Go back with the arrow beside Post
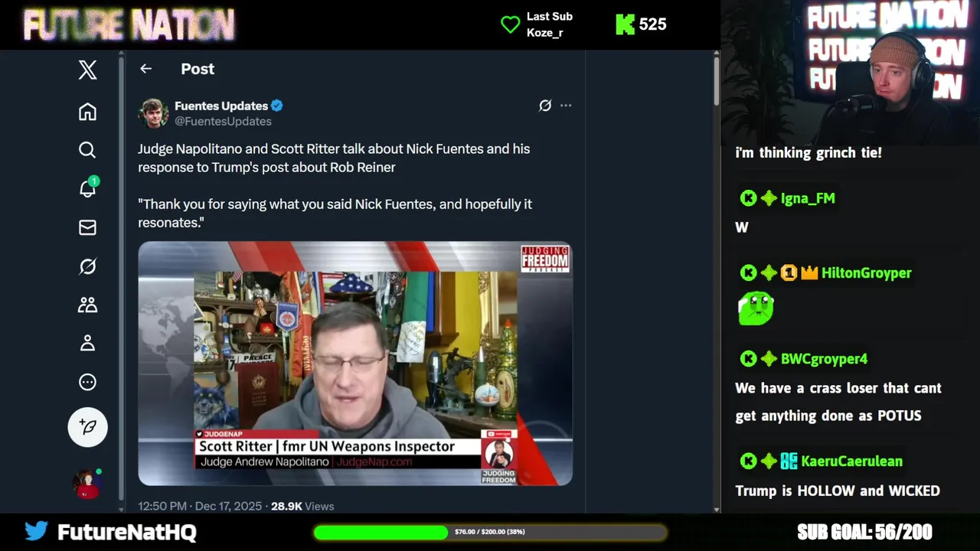The image size is (980, 551). coord(145,69)
